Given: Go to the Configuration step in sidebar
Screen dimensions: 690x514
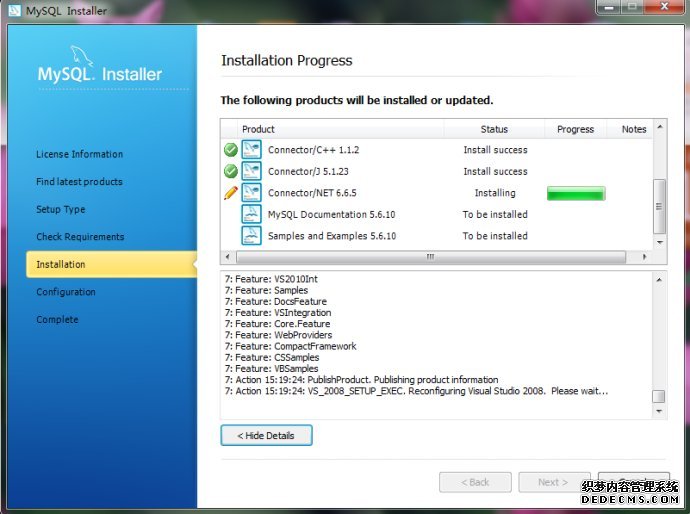Looking at the screenshot, I should click(65, 292).
